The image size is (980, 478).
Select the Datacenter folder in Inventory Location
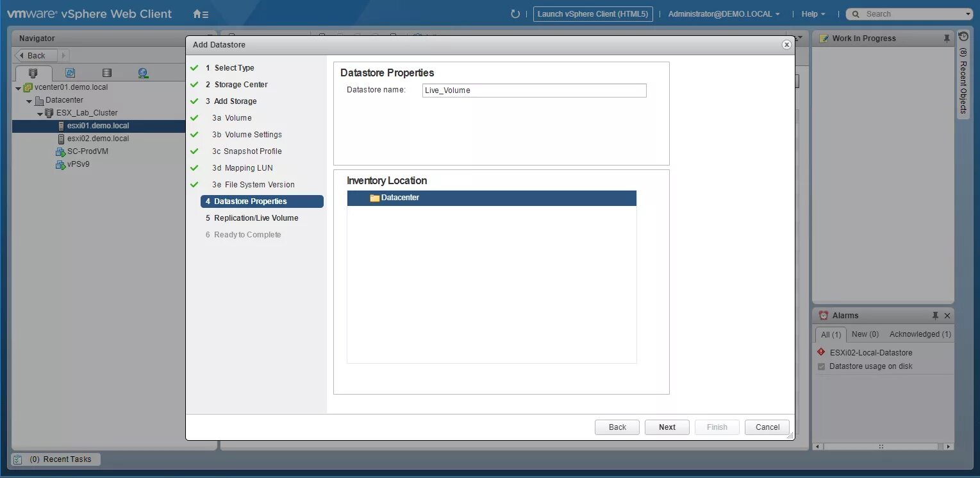[x=399, y=198]
